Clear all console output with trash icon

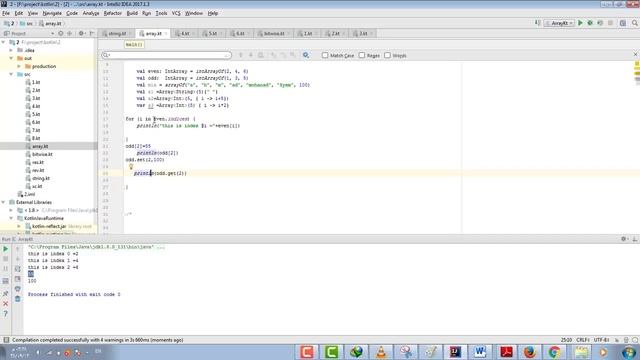tap(18, 299)
